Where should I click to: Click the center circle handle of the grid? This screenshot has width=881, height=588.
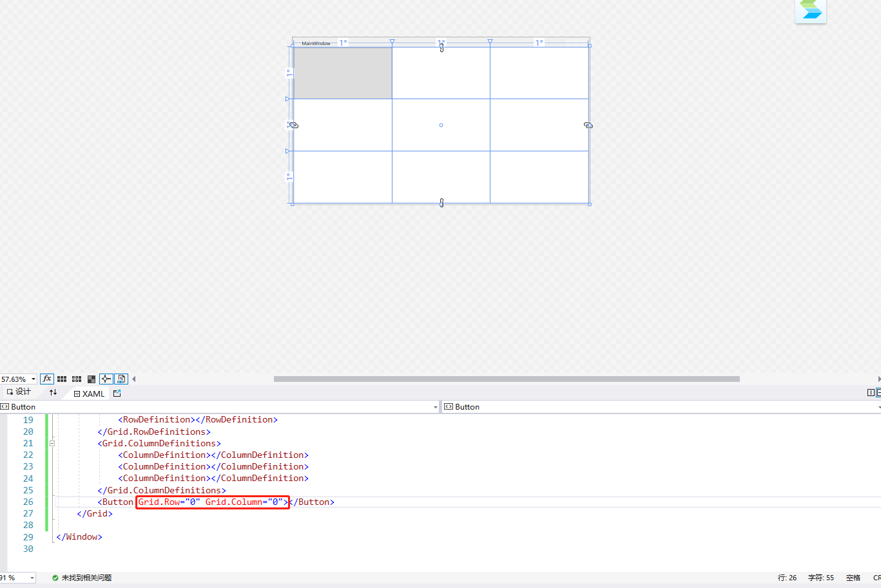pyautogui.click(x=441, y=125)
